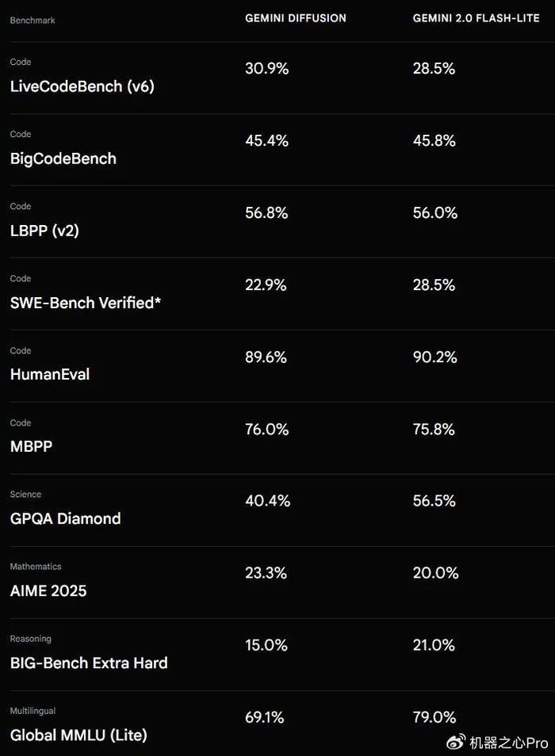Screen dimensions: 555x756
Task: Click the 56.5% GPQA Diamond Flash-Lite score
Action: pyautogui.click(x=434, y=501)
